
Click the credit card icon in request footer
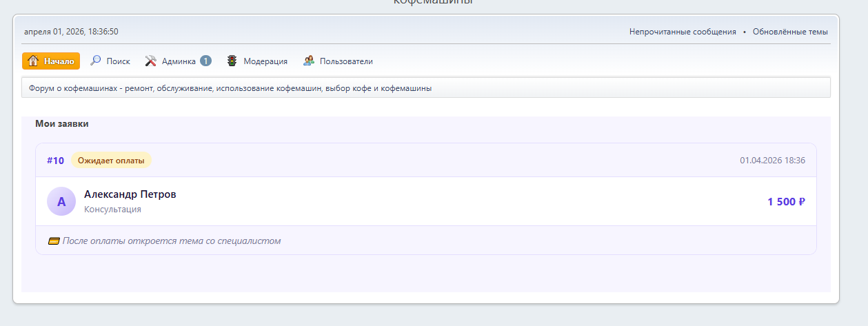tap(54, 241)
